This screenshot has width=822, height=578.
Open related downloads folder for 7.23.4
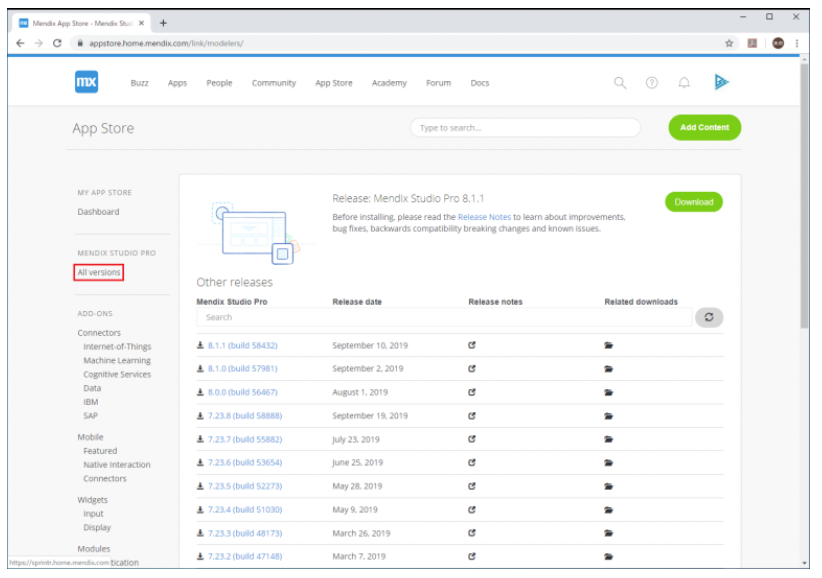pyautogui.click(x=608, y=510)
